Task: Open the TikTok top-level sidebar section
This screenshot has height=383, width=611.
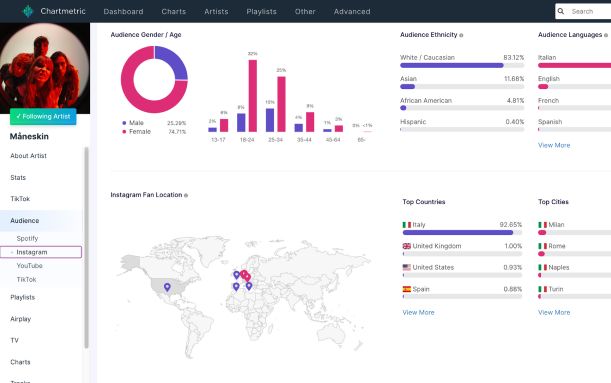Action: 20,199
